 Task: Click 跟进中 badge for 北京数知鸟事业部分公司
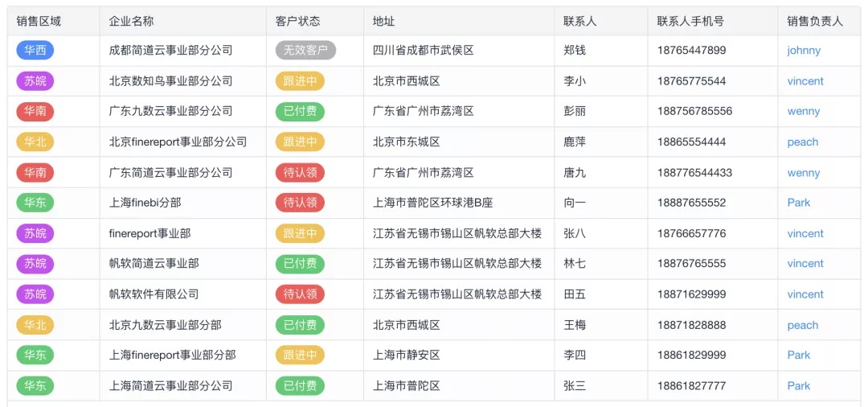tap(300, 81)
